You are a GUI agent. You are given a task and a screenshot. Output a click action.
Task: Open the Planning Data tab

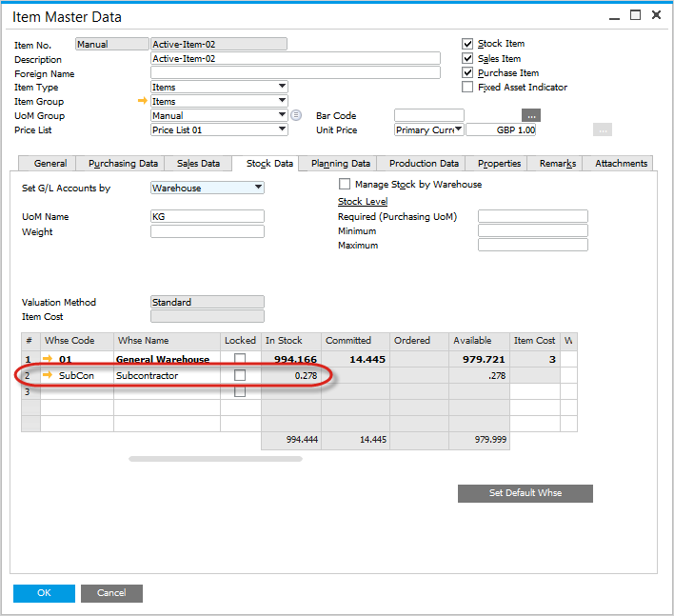340,164
